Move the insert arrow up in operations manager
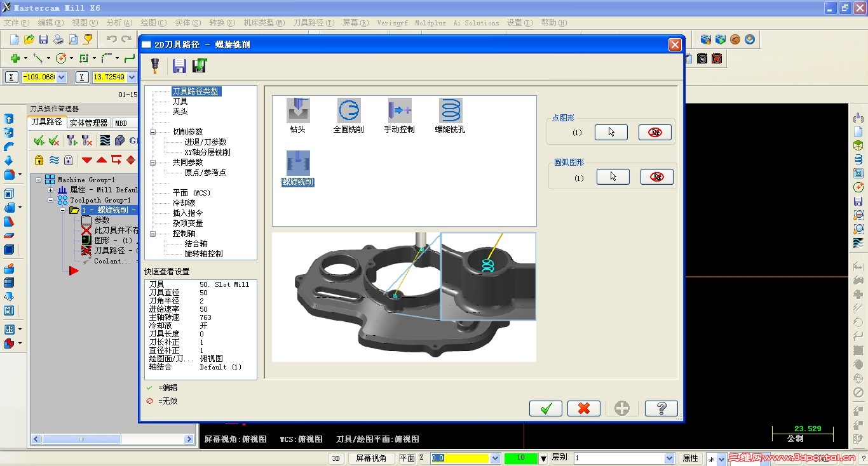The image size is (868, 466). [102, 160]
